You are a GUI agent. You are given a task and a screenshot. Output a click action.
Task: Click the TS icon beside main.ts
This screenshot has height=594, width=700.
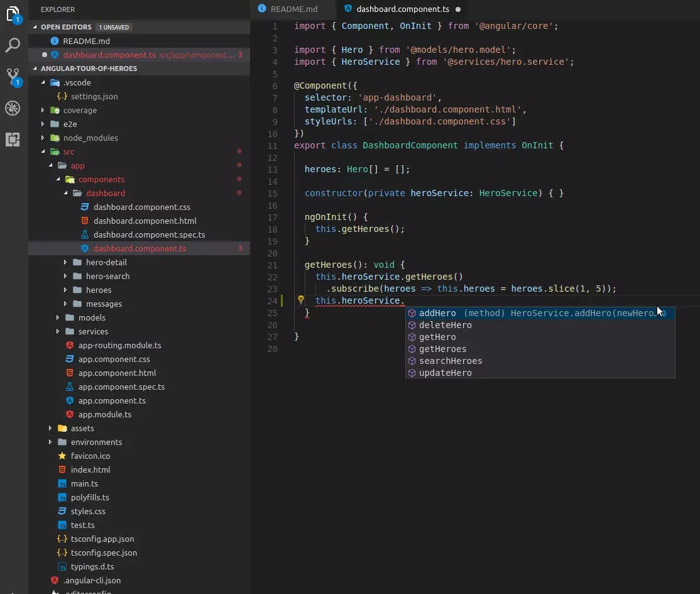pyautogui.click(x=62, y=483)
